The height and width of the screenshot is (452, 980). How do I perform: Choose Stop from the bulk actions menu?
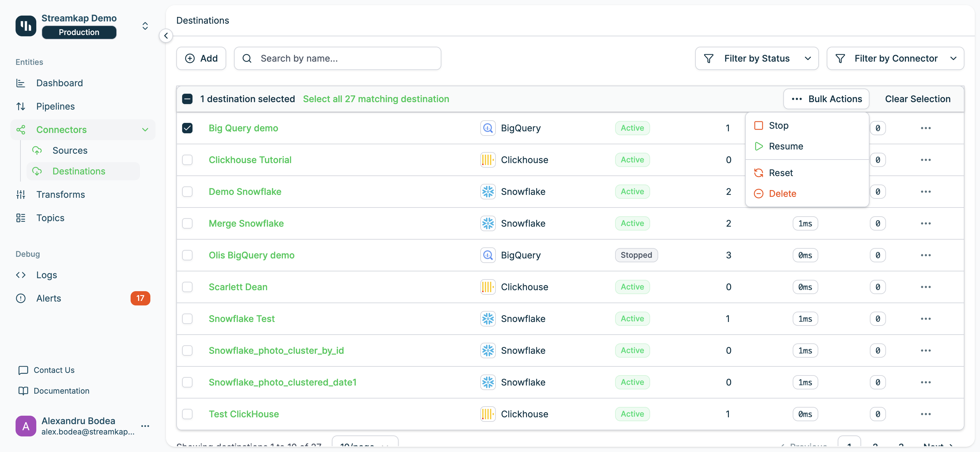tap(778, 126)
